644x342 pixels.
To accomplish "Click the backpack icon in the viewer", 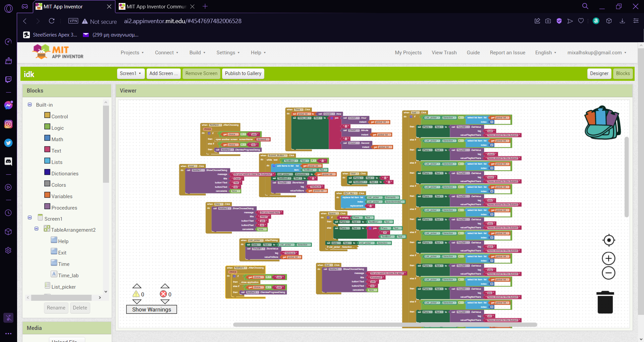I will 602,123.
